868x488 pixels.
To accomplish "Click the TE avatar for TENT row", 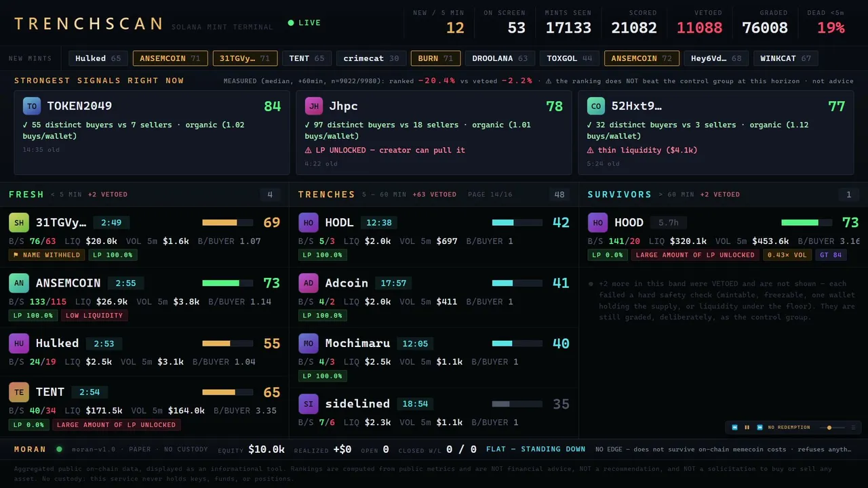I will tap(19, 392).
